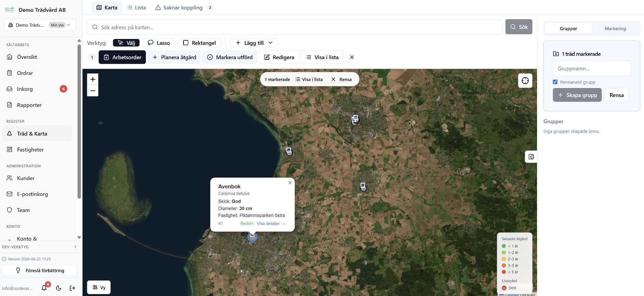Toggle the Permanent grupp checkbox
This screenshot has width=644, height=296.
(x=555, y=82)
